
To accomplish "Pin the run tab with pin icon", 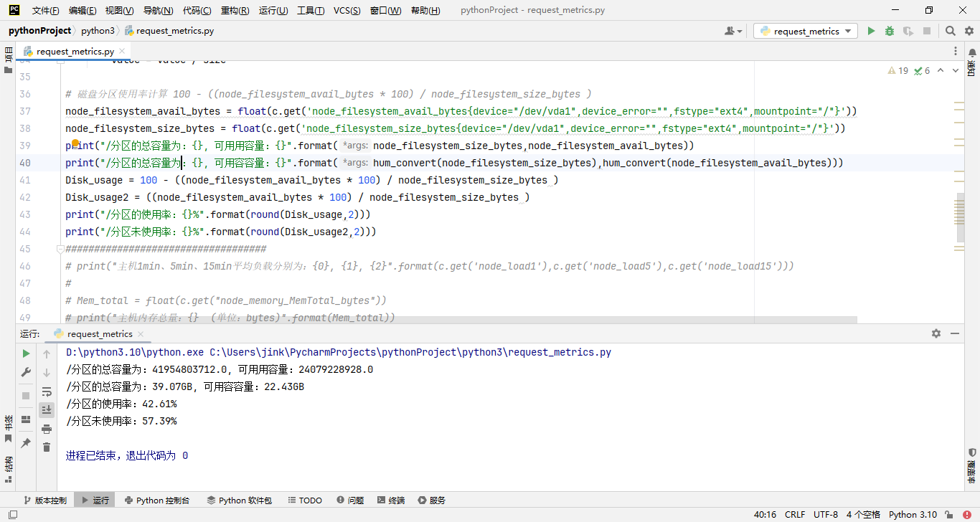I will point(26,443).
